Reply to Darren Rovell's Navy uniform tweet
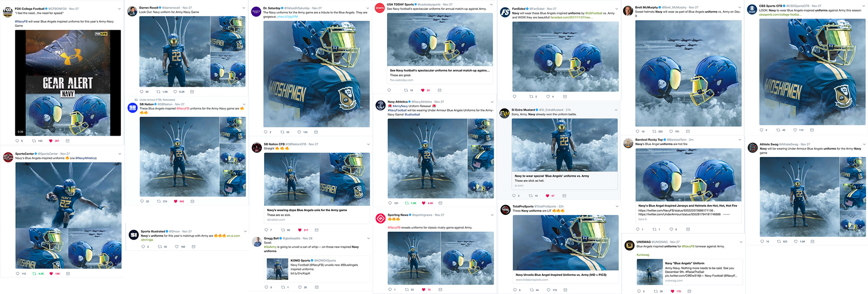This screenshot has width=868, height=294. click(142, 92)
